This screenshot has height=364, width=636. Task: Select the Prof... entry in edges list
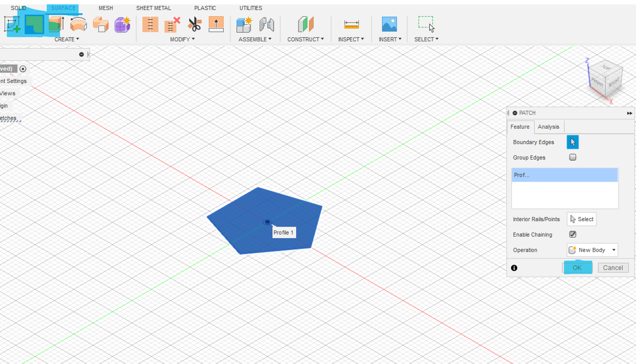pyautogui.click(x=565, y=175)
